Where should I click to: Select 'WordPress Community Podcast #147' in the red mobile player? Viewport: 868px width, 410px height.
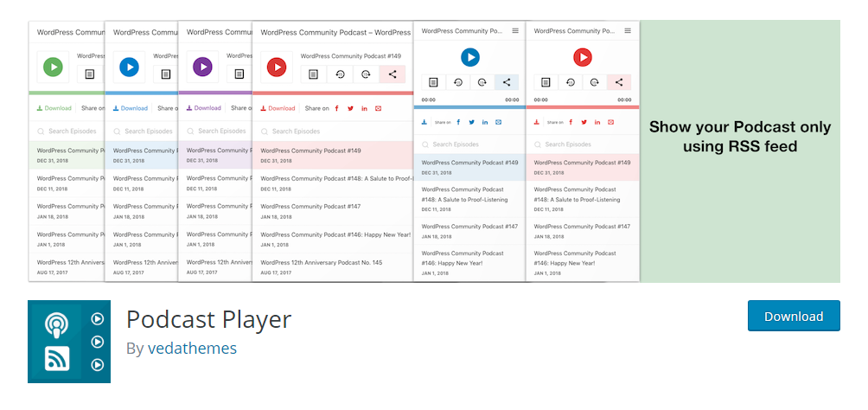[x=583, y=231]
